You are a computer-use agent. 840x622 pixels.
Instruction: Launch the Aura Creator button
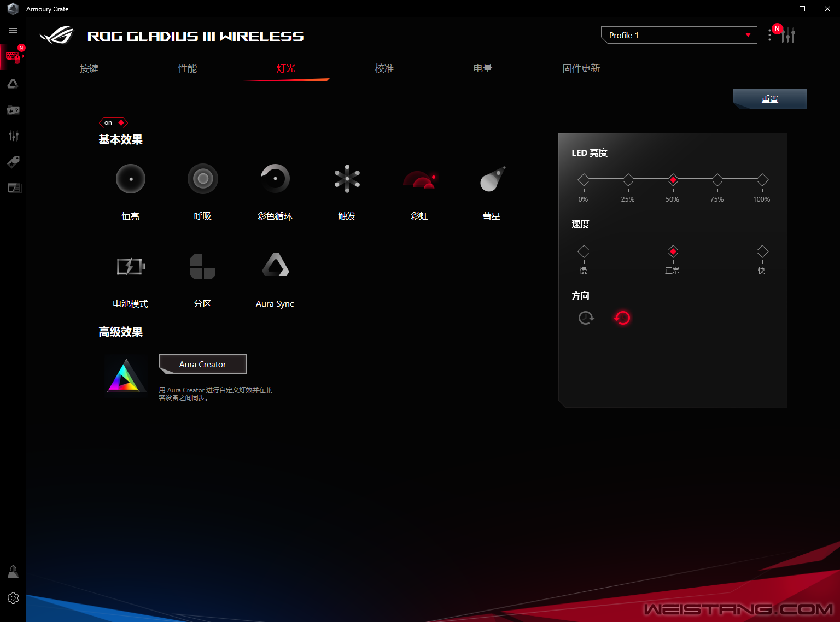pos(203,364)
